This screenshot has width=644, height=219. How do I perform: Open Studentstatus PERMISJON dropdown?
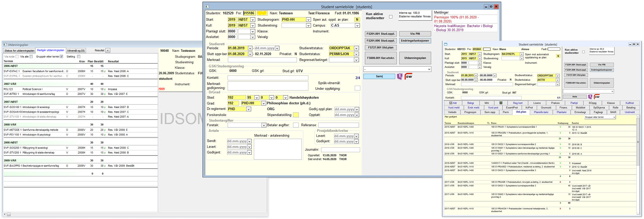[x=357, y=54]
